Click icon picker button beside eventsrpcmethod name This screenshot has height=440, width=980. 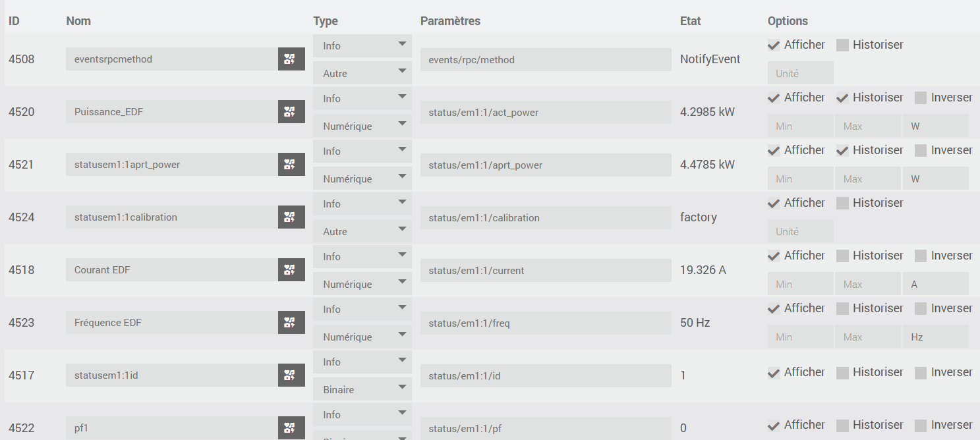point(291,59)
